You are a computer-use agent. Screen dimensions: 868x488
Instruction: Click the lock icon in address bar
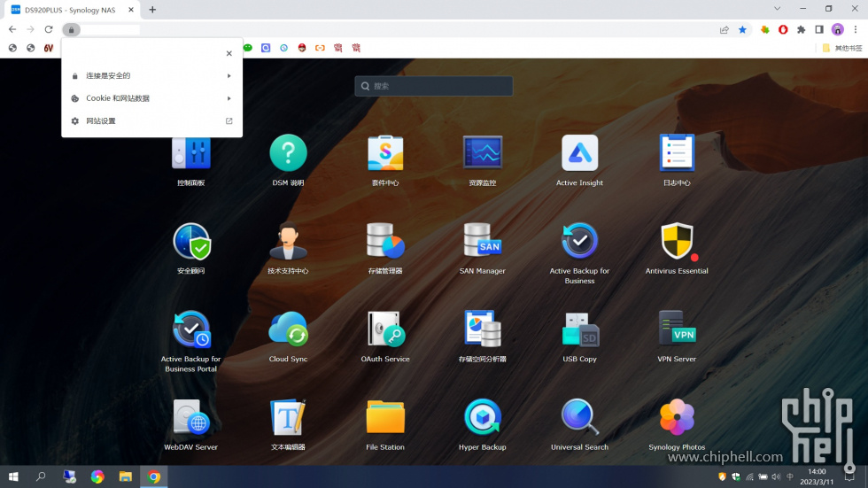click(72, 30)
